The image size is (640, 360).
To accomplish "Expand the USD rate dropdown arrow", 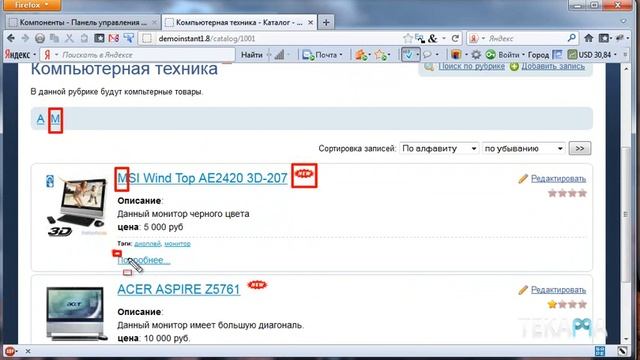I will [x=615, y=54].
